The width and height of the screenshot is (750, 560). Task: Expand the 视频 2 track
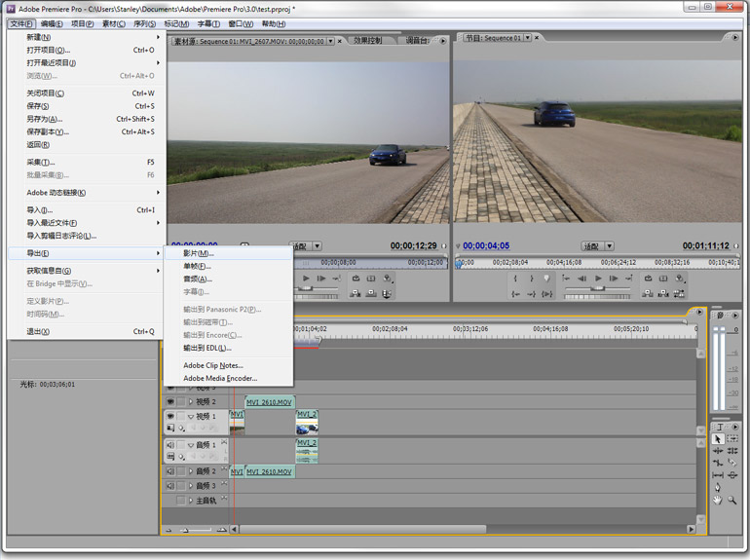(x=191, y=401)
